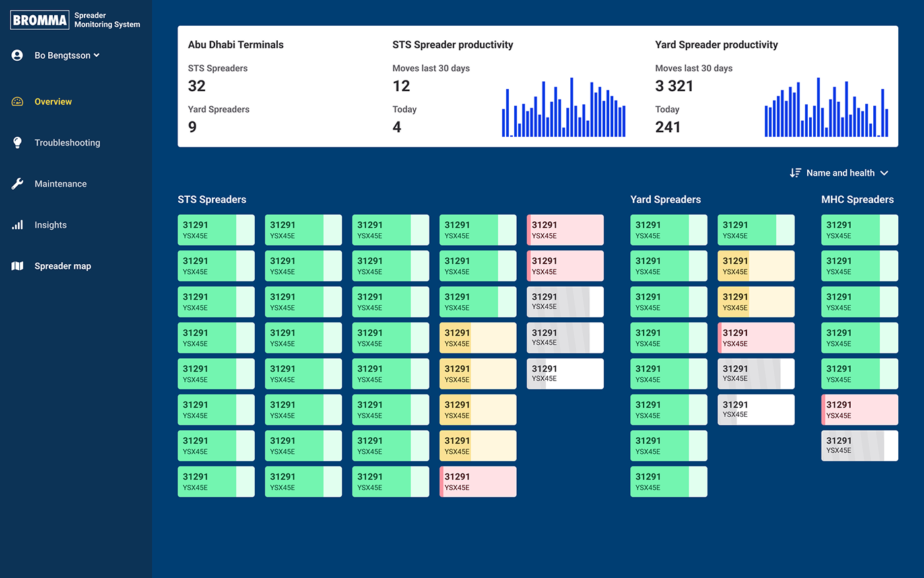
Task: Expand chevron beside Name and health
Action: point(884,173)
